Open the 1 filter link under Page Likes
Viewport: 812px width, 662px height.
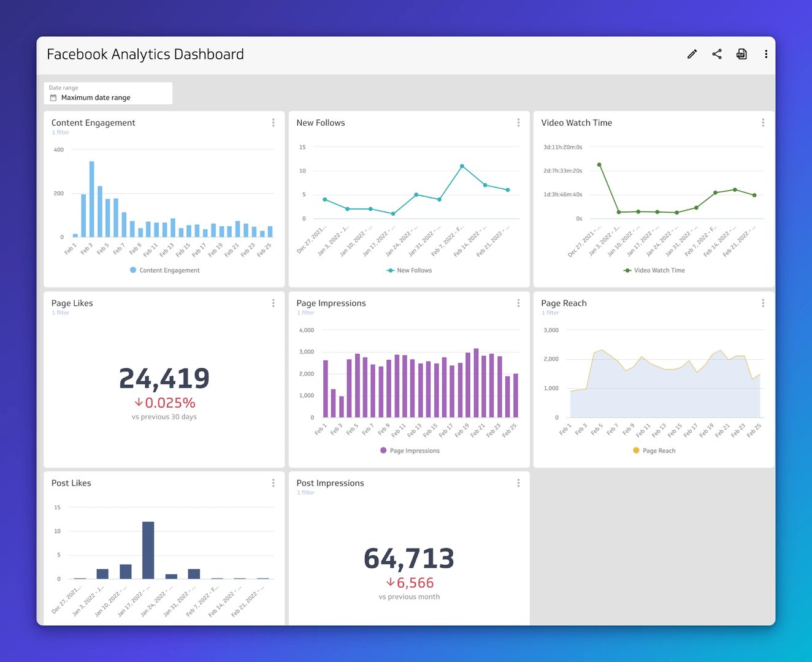click(61, 313)
